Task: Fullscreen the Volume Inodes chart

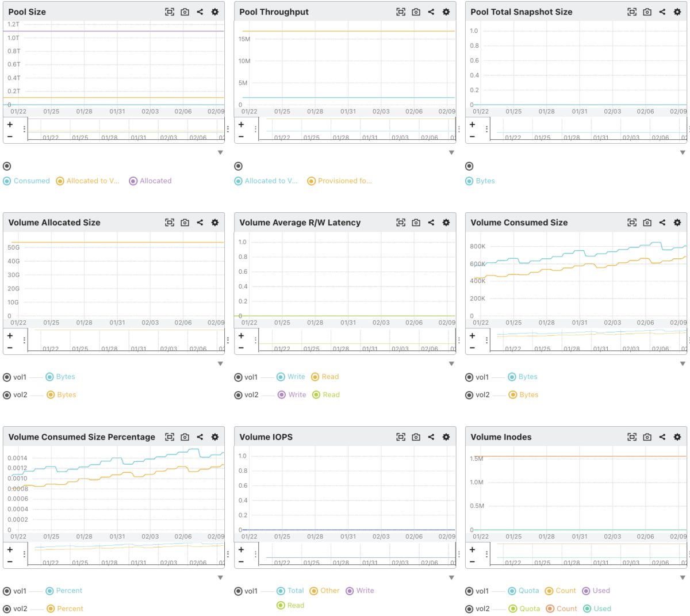Action: tap(632, 437)
